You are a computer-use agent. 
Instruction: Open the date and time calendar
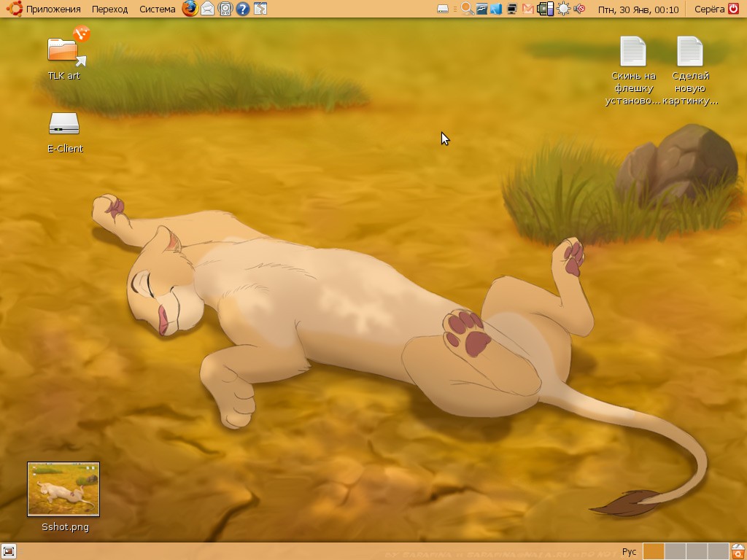(x=638, y=9)
